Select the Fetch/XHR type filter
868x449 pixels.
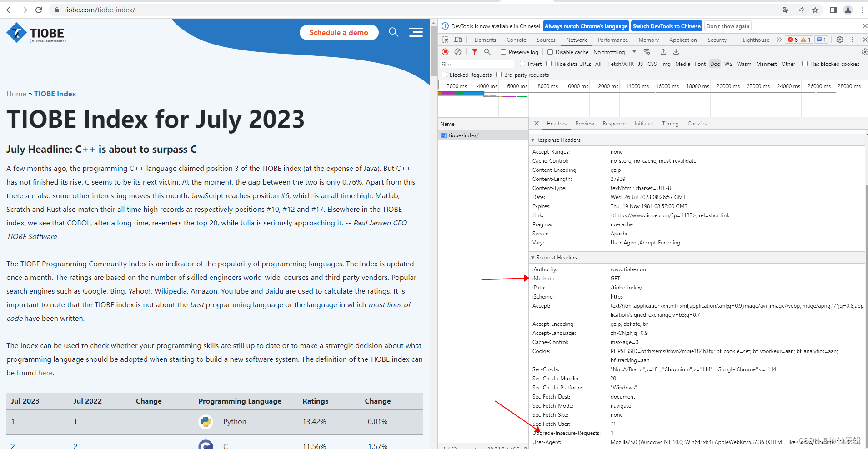(x=621, y=64)
